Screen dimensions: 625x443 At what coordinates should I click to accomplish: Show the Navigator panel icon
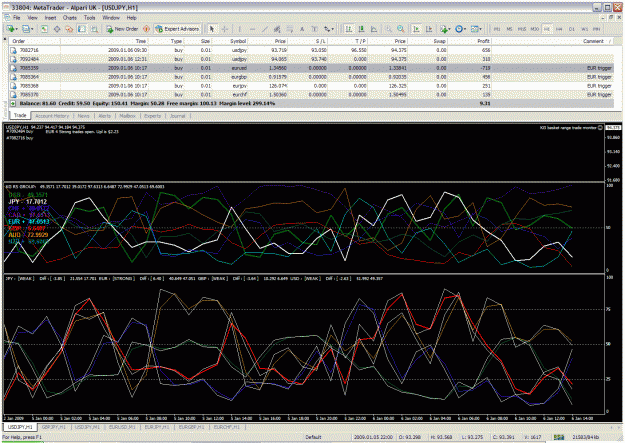[x=69, y=29]
